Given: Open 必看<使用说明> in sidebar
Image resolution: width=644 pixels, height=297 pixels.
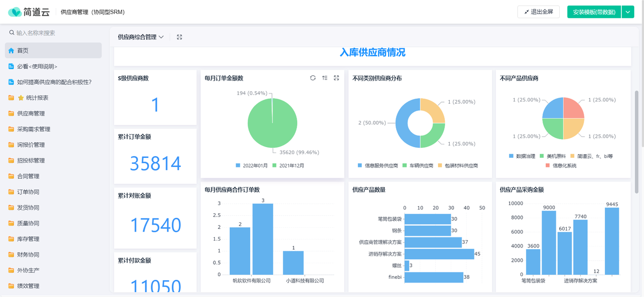Looking at the screenshot, I should pyautogui.click(x=54, y=67).
